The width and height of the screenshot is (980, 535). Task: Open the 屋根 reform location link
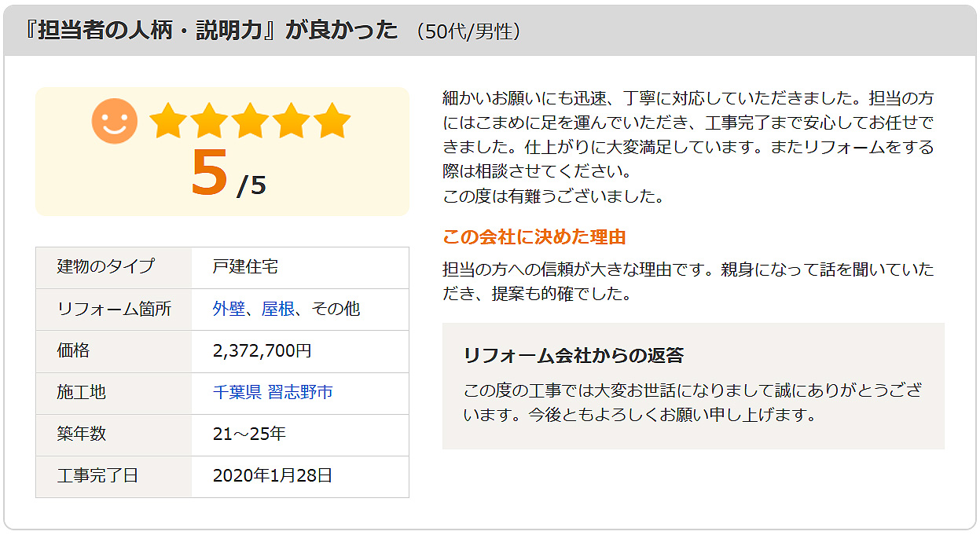coord(278,309)
